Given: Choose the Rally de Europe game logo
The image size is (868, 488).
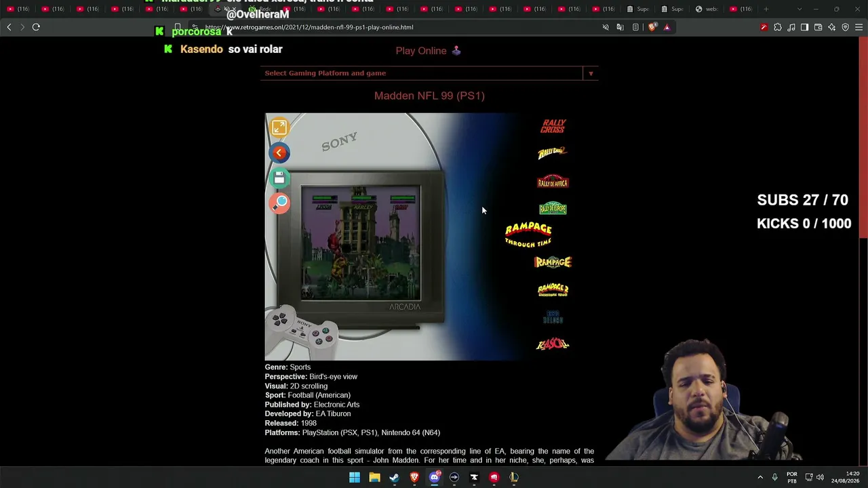Looking at the screenshot, I should 553,209.
